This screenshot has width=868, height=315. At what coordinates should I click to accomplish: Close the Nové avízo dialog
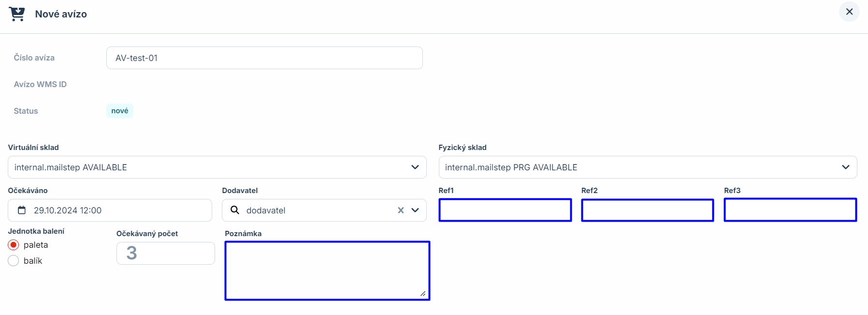coord(849,12)
